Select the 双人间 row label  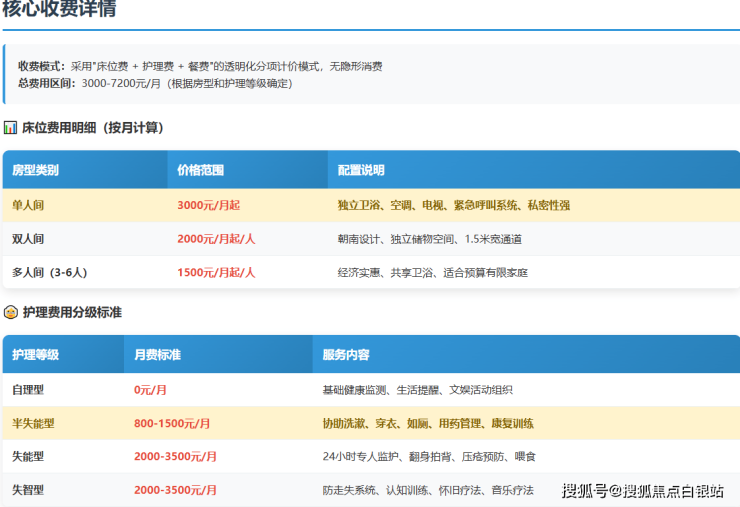pyautogui.click(x=29, y=239)
